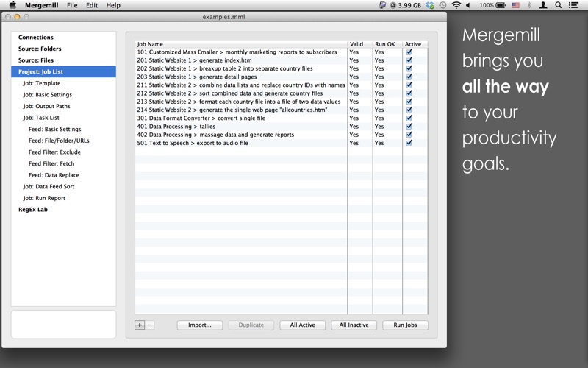Open Job: Task List in sidebar
588x368 pixels.
tap(63, 118)
